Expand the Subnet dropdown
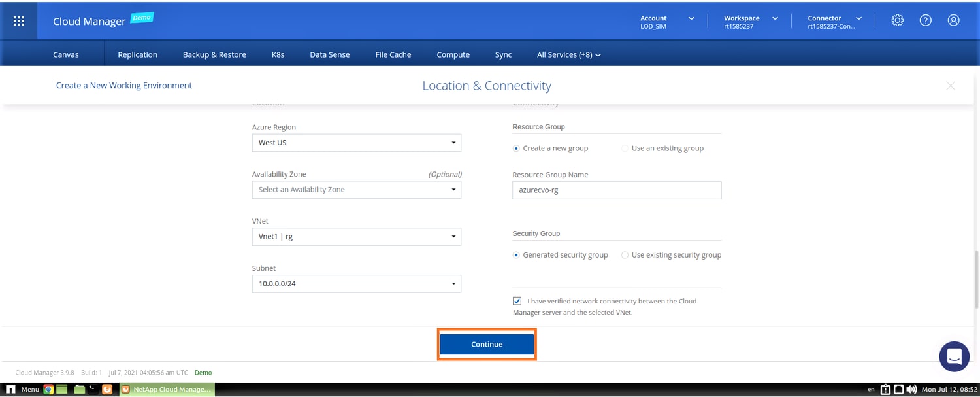980x397 pixels. pyautogui.click(x=356, y=284)
